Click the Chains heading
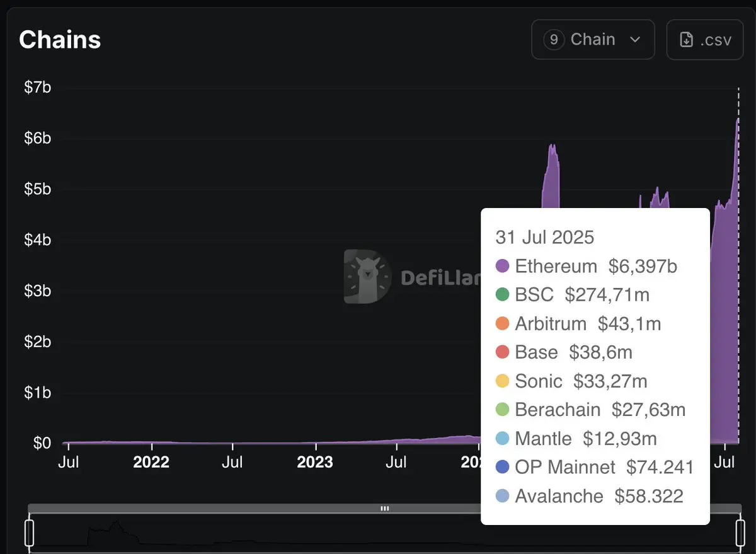 point(60,40)
